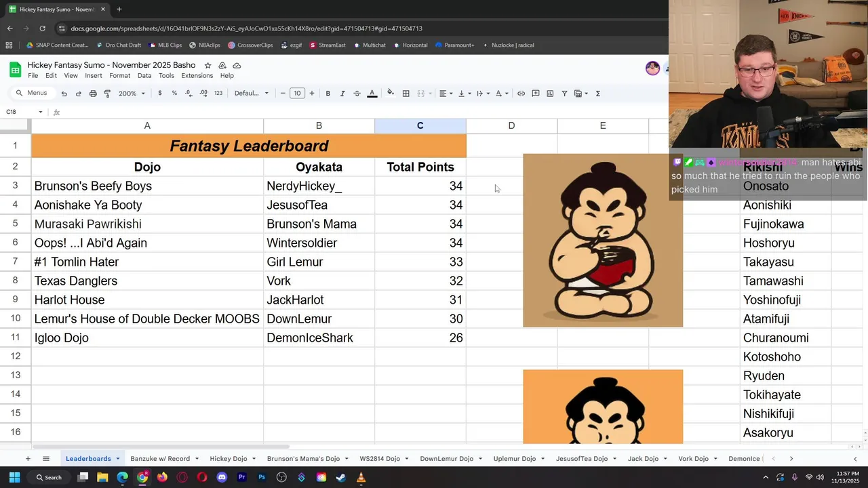Click the Merge cells icon
The width and height of the screenshot is (868, 488).
click(x=420, y=94)
